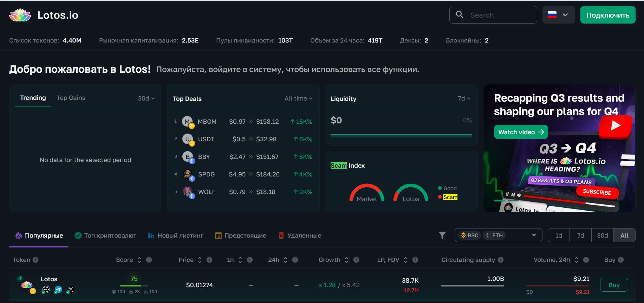This screenshot has height=303, width=644.
Task: Click the Lotos scam index gauge
Action: 411,193
